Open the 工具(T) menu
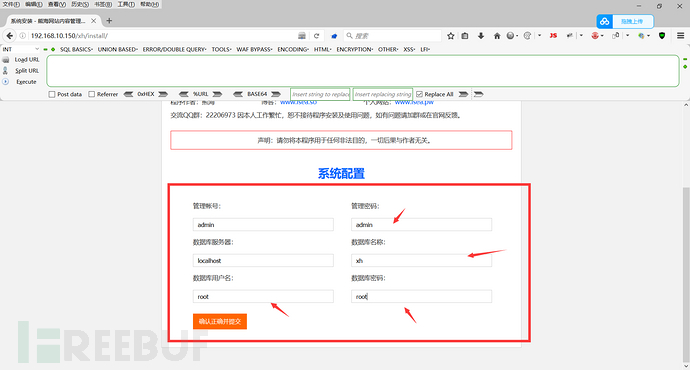This screenshot has height=370, width=690. [x=126, y=4]
